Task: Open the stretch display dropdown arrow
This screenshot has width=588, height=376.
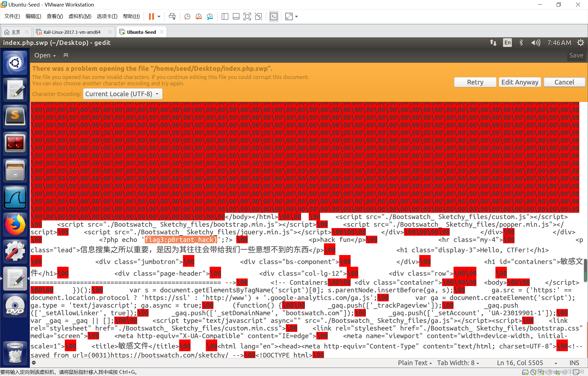Action: tap(296, 17)
